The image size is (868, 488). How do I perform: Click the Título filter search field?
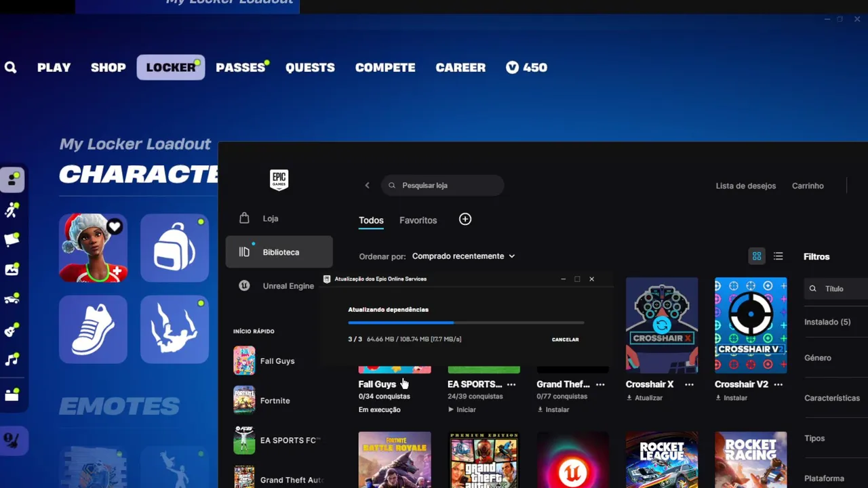(x=836, y=289)
